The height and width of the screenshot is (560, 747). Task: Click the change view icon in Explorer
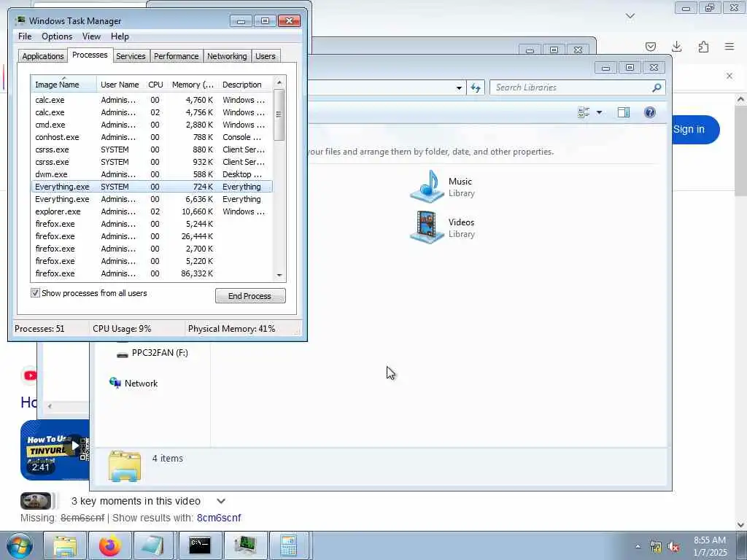584,112
